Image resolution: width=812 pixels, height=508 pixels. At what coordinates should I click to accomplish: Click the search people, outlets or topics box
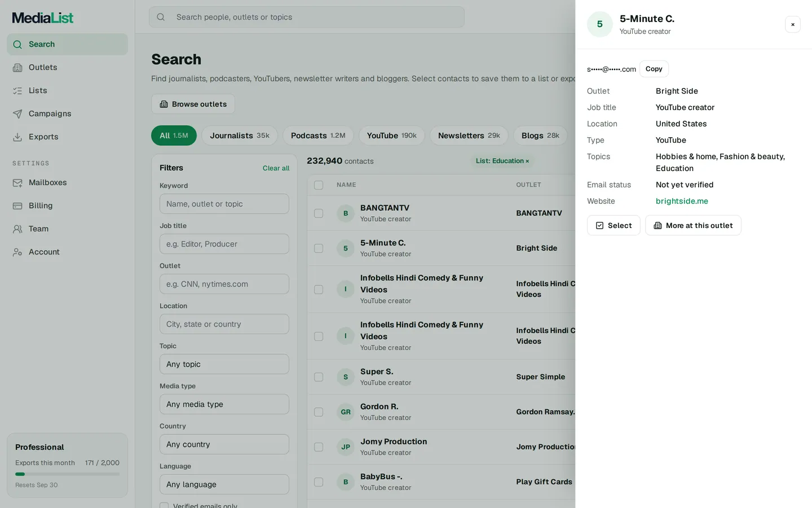(x=307, y=17)
